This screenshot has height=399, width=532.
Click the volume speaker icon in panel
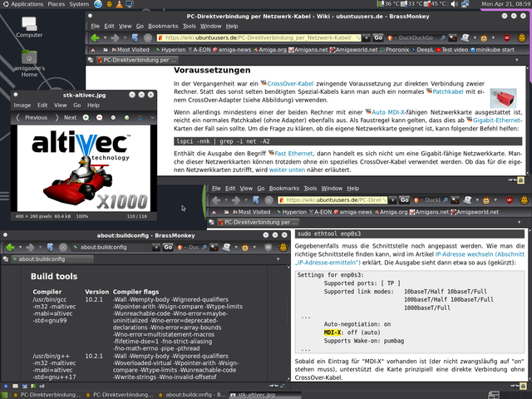(454, 4)
